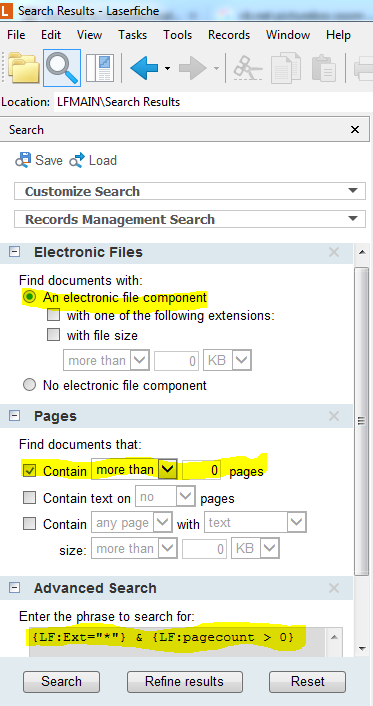Uncheck Contain more than pages checkbox
The image size is (373, 706).
coord(30,471)
